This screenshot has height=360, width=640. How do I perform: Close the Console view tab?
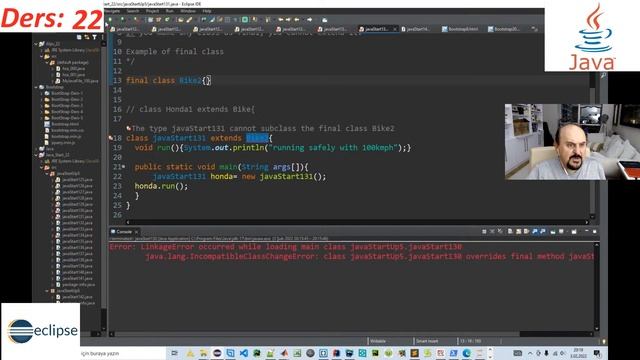[136, 232]
